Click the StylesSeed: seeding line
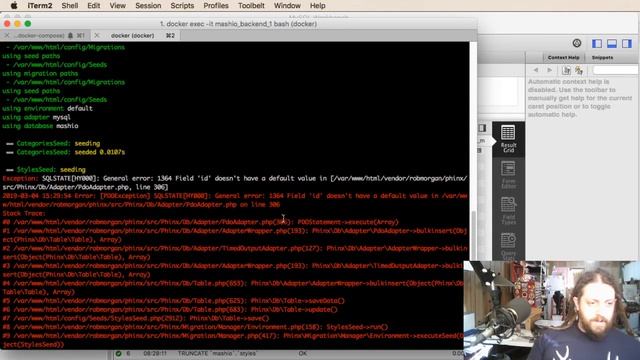The image size is (640, 360). click(46, 169)
